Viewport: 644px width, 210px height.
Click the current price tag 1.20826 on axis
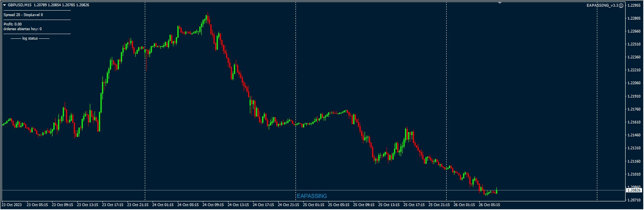634,190
